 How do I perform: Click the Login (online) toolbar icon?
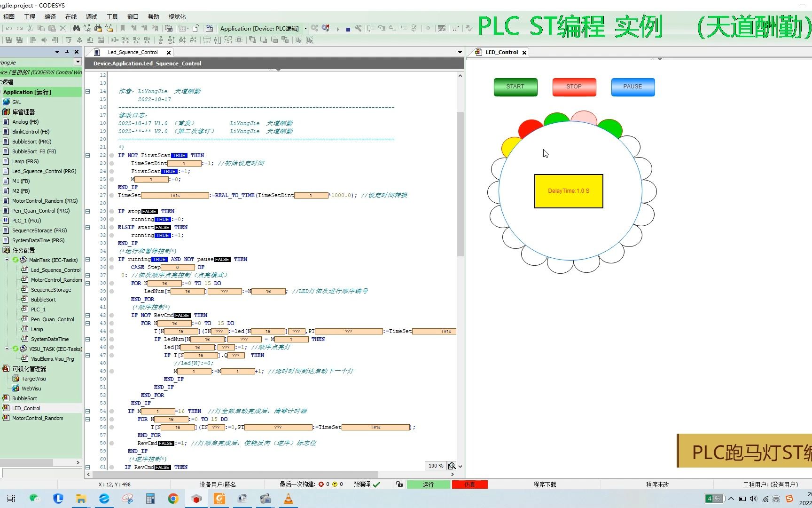(x=314, y=28)
